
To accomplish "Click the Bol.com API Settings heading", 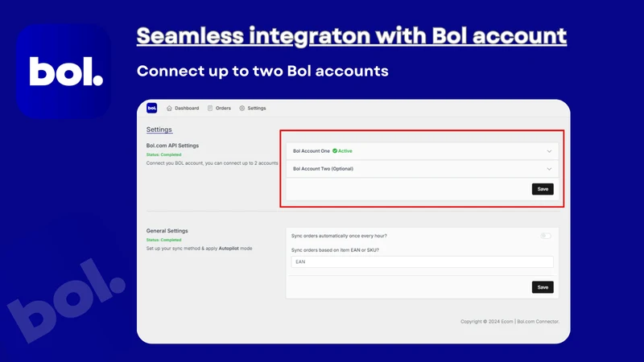I will pyautogui.click(x=172, y=146).
